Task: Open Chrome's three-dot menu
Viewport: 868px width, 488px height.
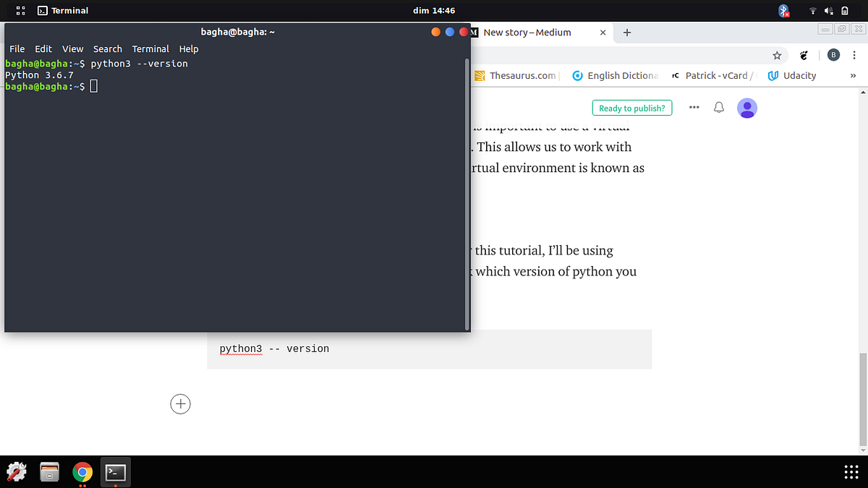Action: (854, 55)
